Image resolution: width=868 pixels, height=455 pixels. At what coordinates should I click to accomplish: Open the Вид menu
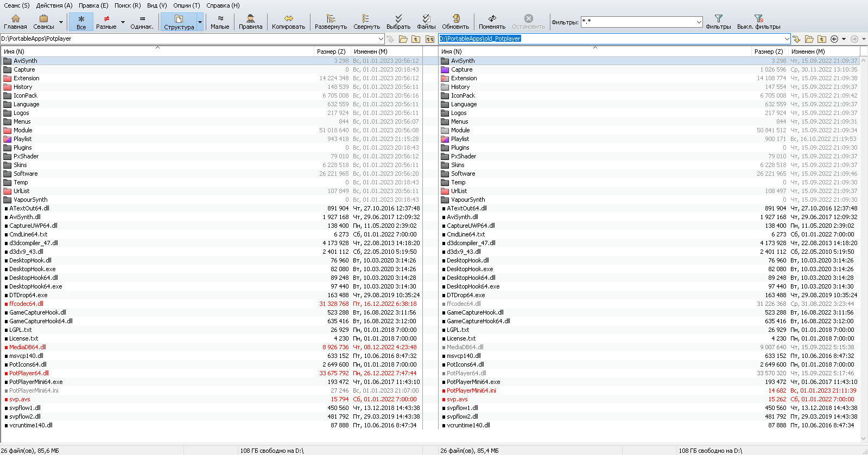coord(157,5)
